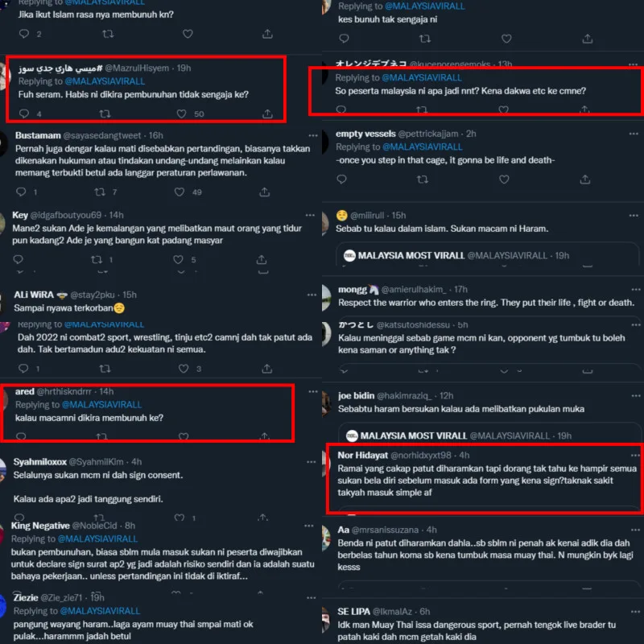This screenshot has height=644, width=644.
Task: Open more options on Bustamam's tweet
Action: 313,135
